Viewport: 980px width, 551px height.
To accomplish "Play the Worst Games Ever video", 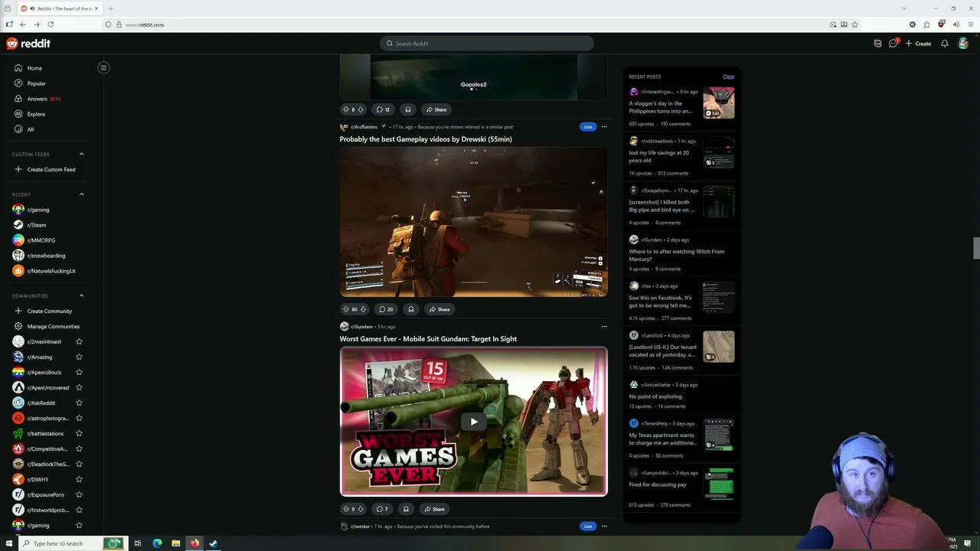I will pos(474,422).
